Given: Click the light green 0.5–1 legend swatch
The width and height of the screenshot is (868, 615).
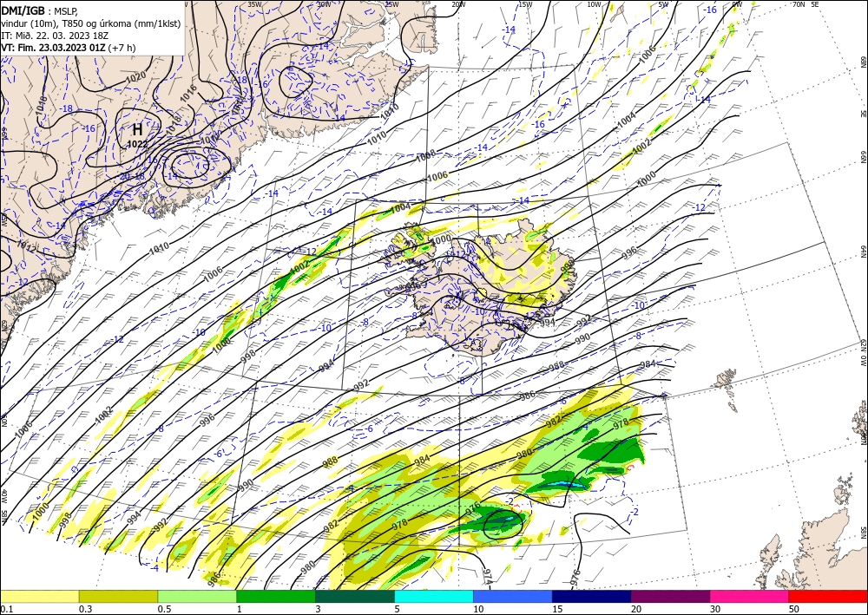Looking at the screenshot, I should pos(197,596).
